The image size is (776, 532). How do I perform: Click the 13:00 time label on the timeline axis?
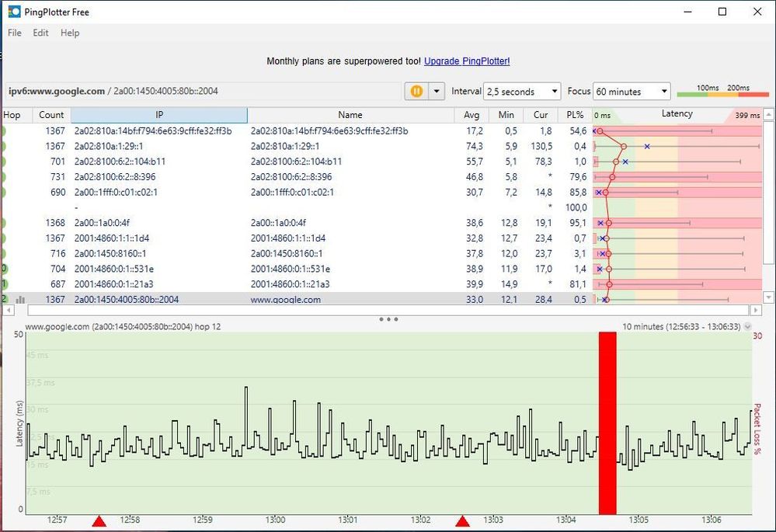tap(275, 520)
